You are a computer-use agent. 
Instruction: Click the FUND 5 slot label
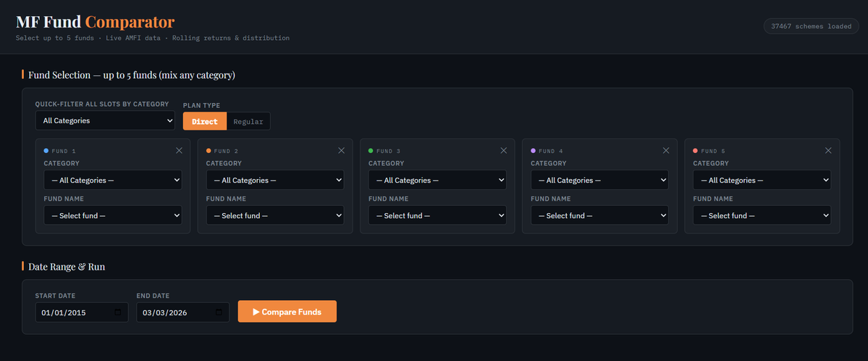[713, 151]
